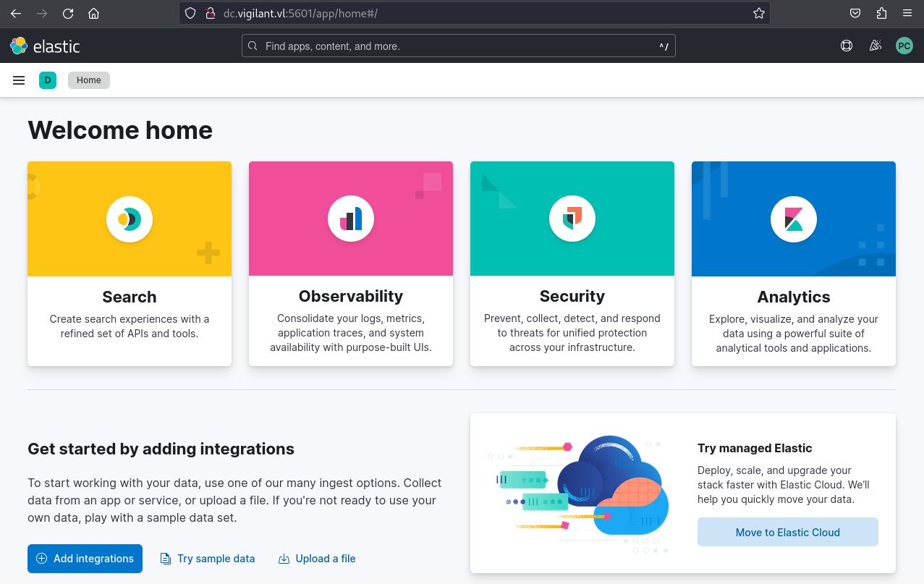Focus the Find apps, content search field
The image size is (924, 584).
click(459, 46)
